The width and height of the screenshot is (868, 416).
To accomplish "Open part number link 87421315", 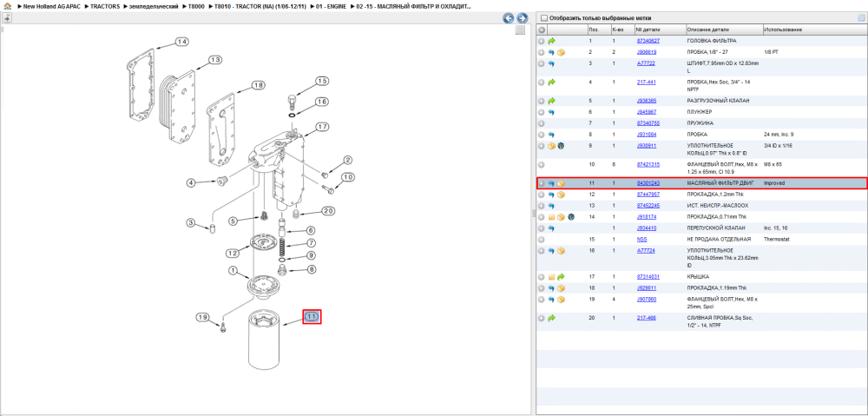I will pos(648,164).
